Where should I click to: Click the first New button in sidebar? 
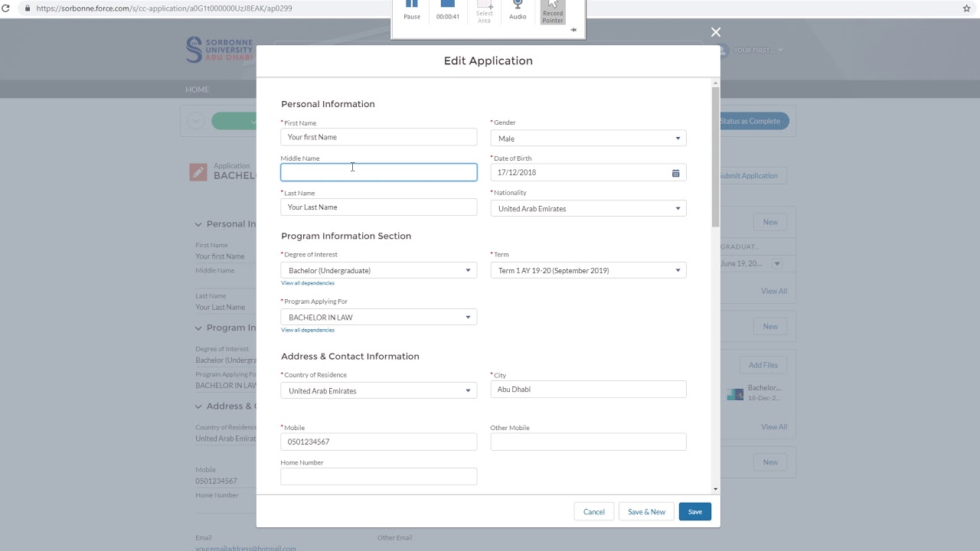pyautogui.click(x=770, y=222)
